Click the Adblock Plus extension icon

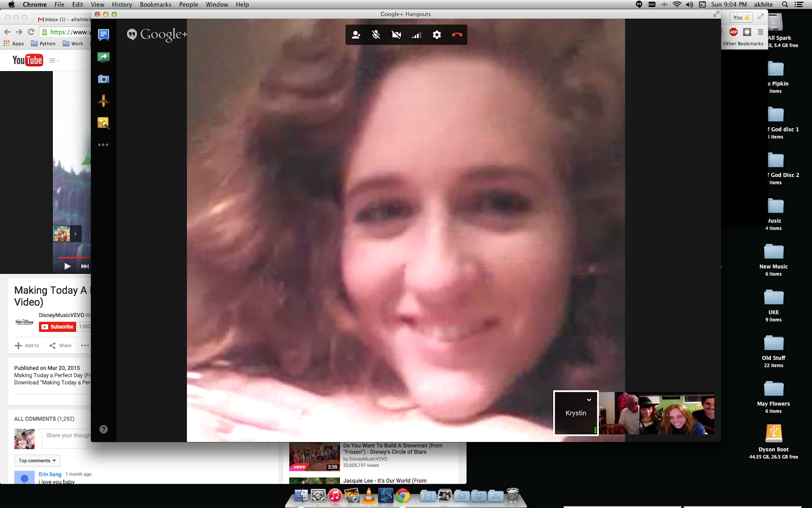(733, 32)
